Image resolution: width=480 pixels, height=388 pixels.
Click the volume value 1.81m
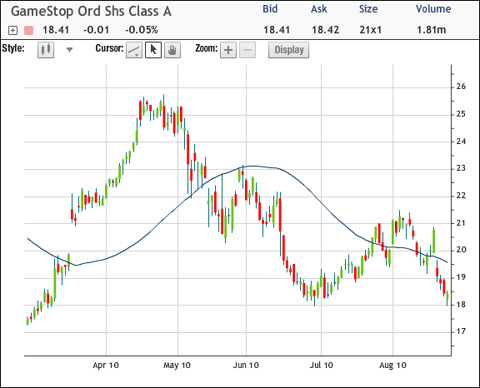click(431, 30)
